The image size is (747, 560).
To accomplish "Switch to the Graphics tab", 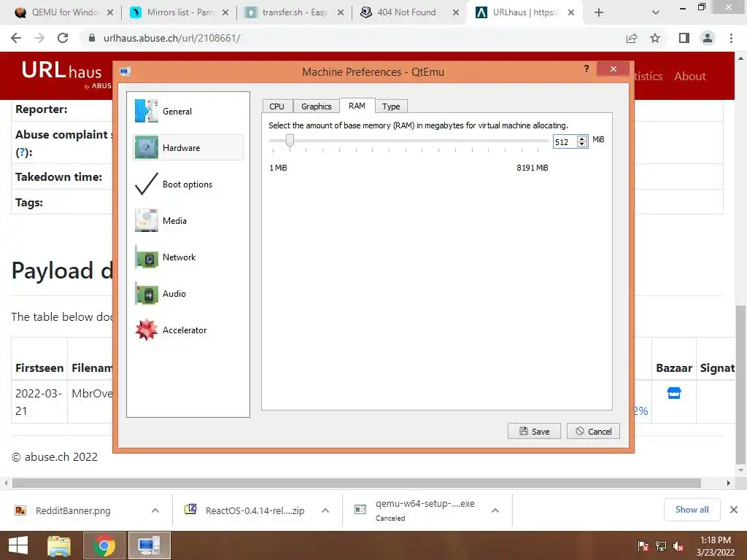I will pos(317,106).
